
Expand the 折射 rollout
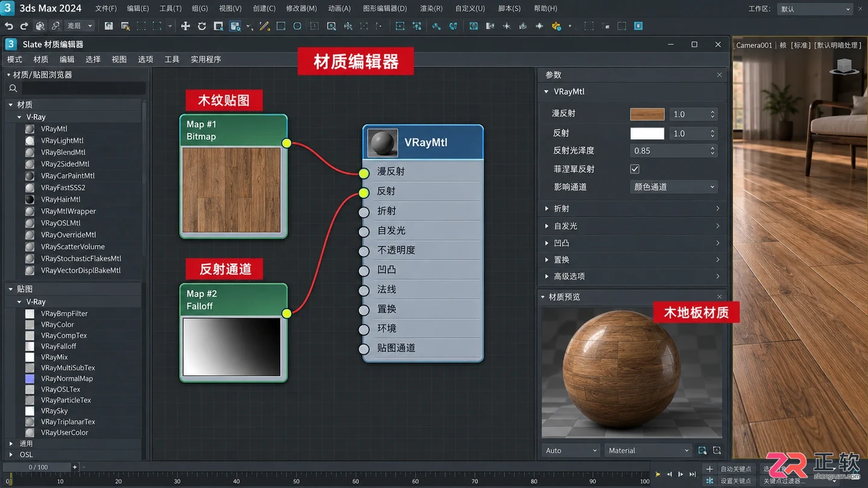click(x=632, y=208)
